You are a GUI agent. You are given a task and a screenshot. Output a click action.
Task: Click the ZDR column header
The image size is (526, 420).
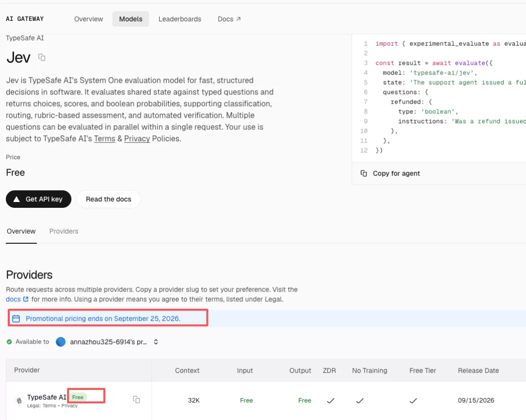tap(329, 370)
